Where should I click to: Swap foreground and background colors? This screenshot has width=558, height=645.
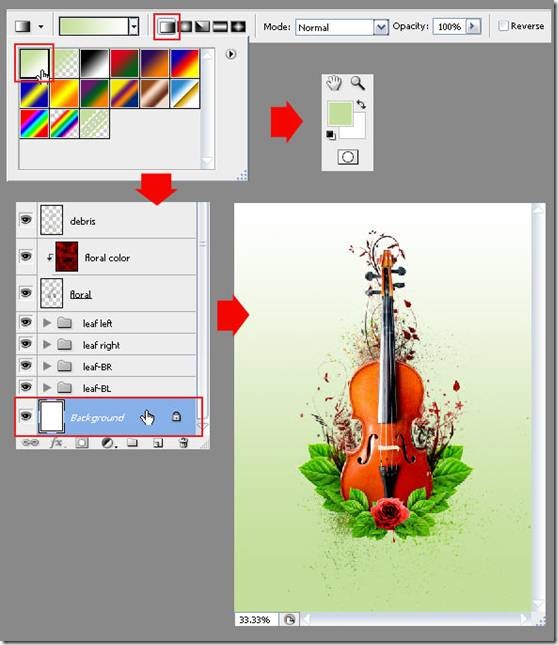coord(361,104)
